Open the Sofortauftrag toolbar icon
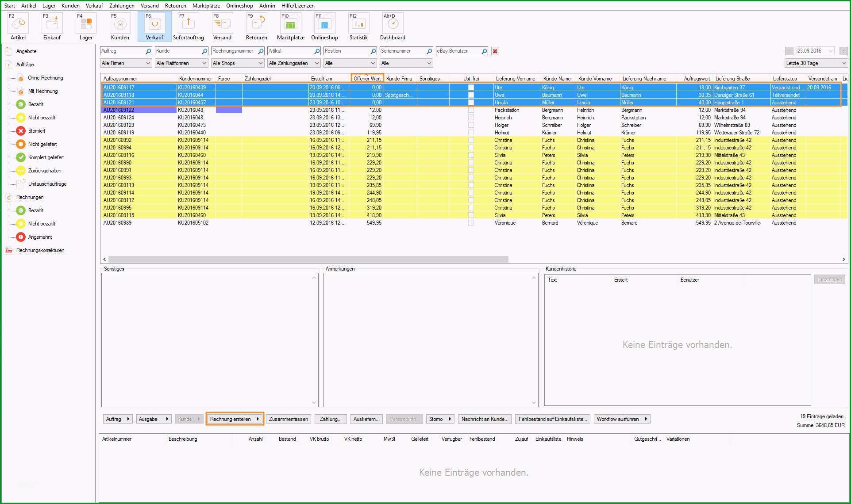Image resolution: width=851 pixels, height=504 pixels. (189, 27)
